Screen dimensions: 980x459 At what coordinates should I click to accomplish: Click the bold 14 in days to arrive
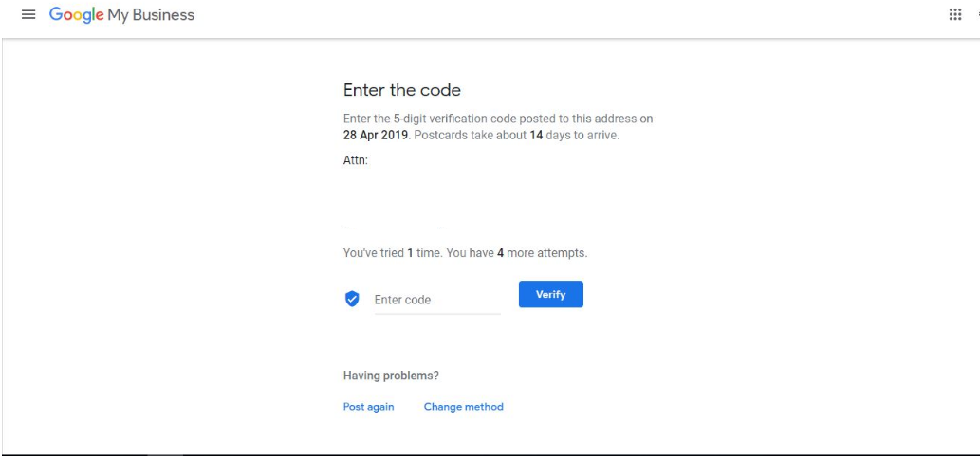[x=536, y=135]
